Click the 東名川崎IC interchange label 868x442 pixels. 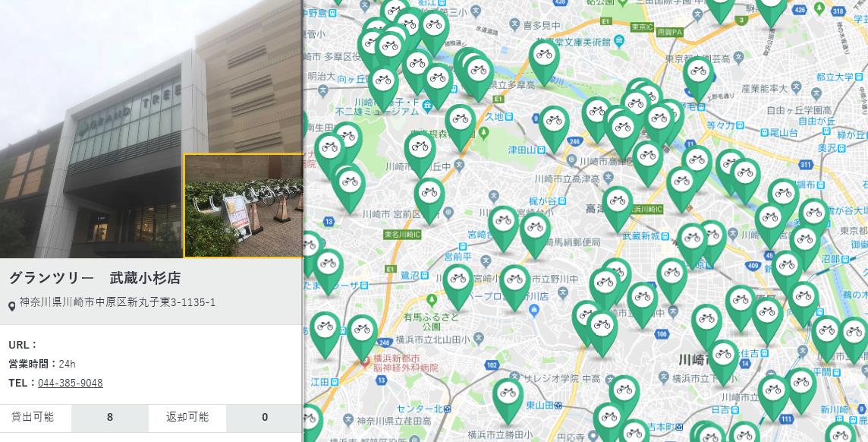(x=402, y=235)
